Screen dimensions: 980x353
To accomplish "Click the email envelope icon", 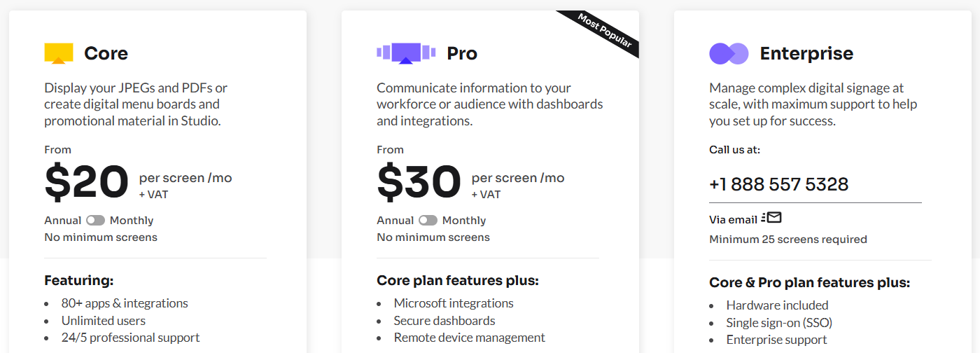I will pos(772,218).
